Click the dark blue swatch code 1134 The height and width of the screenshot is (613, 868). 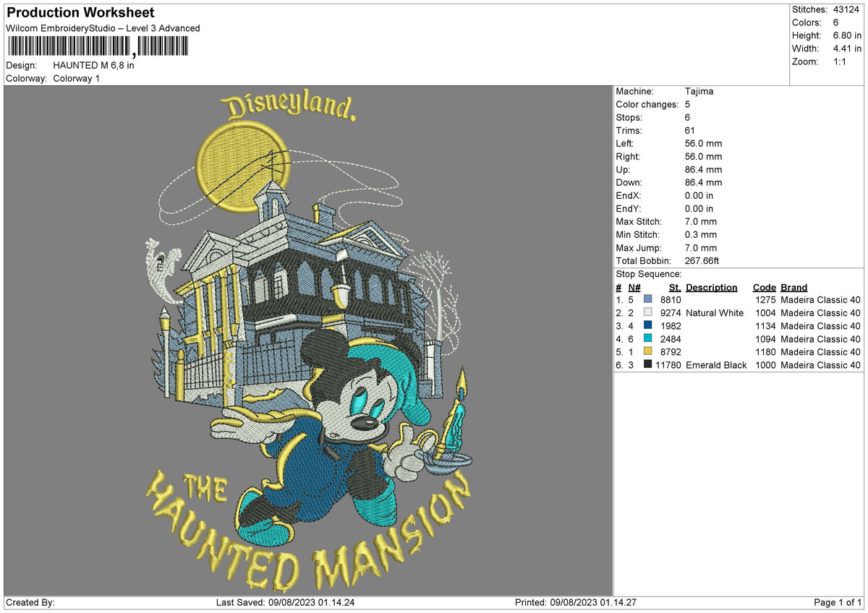click(648, 325)
